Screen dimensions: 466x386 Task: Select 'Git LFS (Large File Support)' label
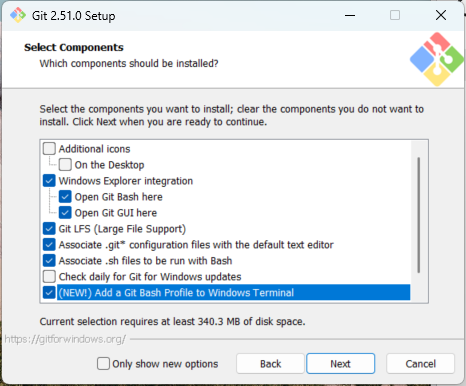pos(122,229)
